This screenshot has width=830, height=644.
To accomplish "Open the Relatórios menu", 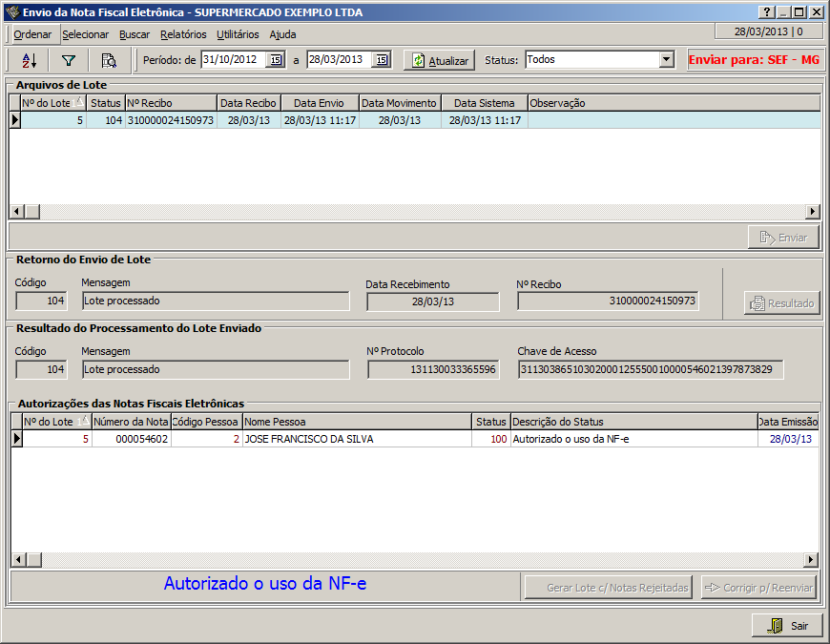I will click(x=183, y=34).
